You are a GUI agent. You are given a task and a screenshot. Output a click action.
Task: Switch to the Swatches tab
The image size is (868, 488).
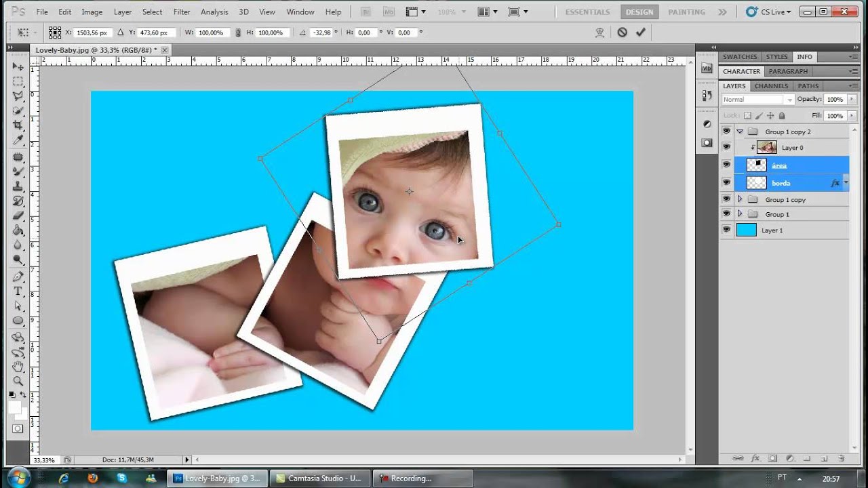point(740,57)
